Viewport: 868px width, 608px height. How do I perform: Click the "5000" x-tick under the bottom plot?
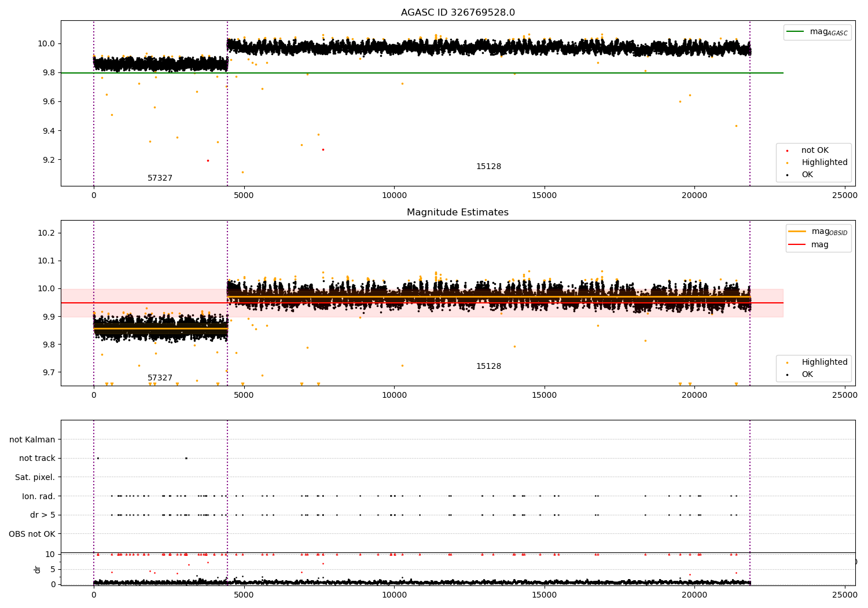tap(244, 595)
